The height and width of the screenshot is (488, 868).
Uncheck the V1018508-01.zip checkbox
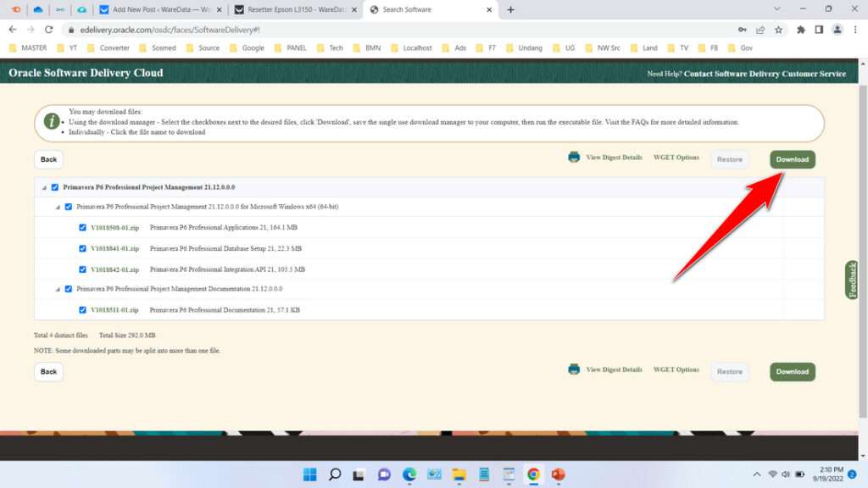[x=82, y=227]
